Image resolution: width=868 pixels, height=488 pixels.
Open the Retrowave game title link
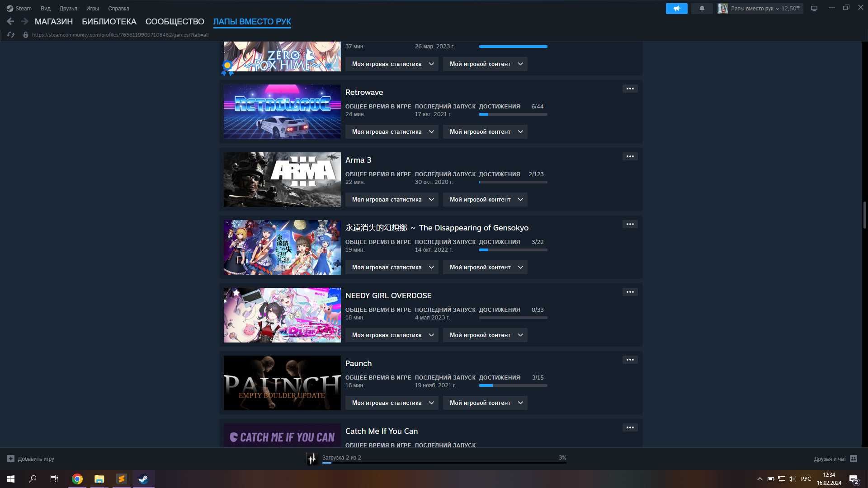tap(364, 92)
